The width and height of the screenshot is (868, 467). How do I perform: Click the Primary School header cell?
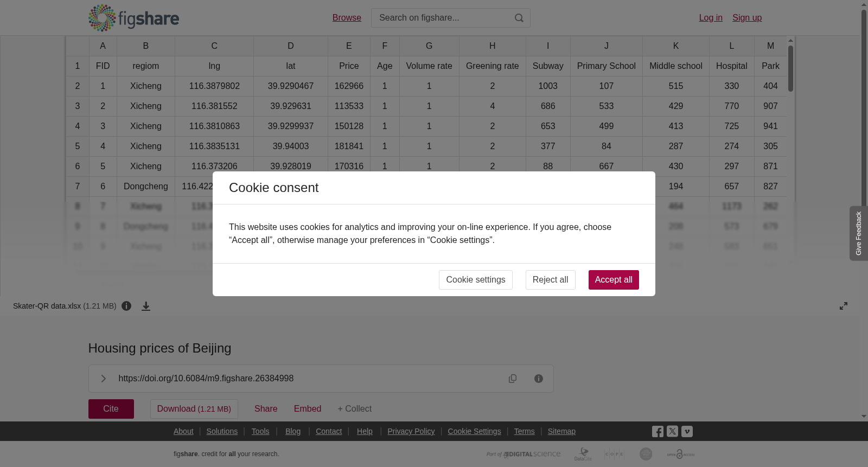[607, 66]
